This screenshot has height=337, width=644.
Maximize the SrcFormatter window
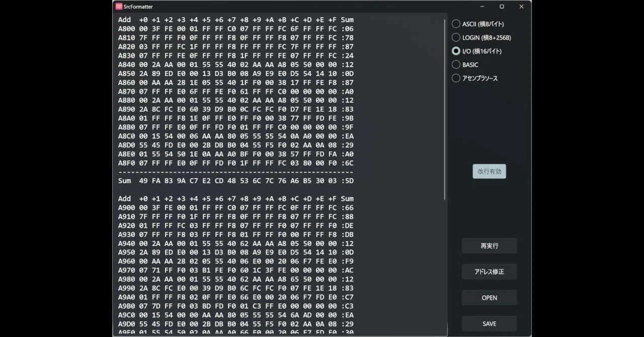coord(502,7)
